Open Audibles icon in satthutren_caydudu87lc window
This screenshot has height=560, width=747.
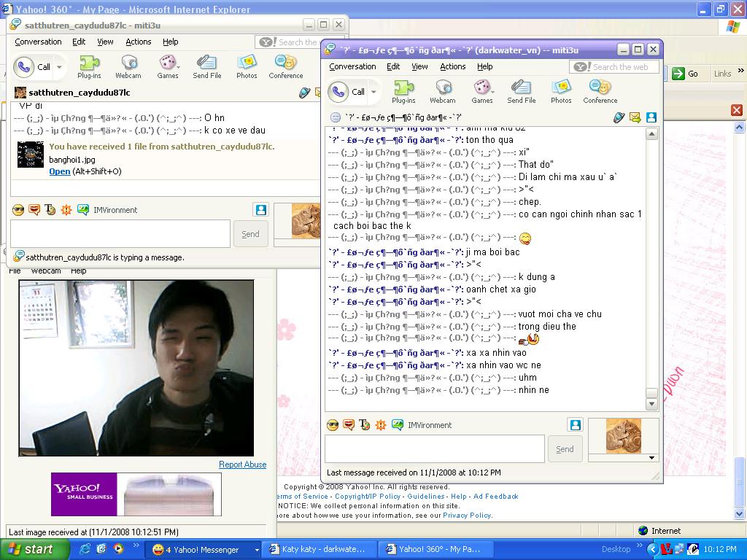coord(34,210)
